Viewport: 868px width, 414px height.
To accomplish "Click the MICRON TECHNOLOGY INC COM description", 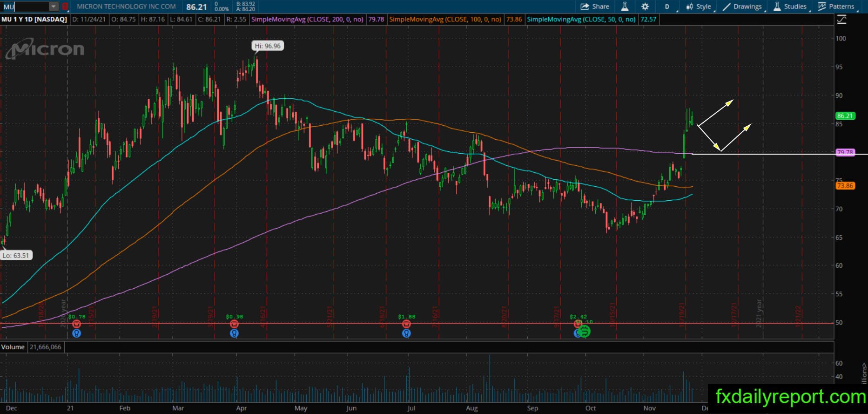I will tap(126, 7).
